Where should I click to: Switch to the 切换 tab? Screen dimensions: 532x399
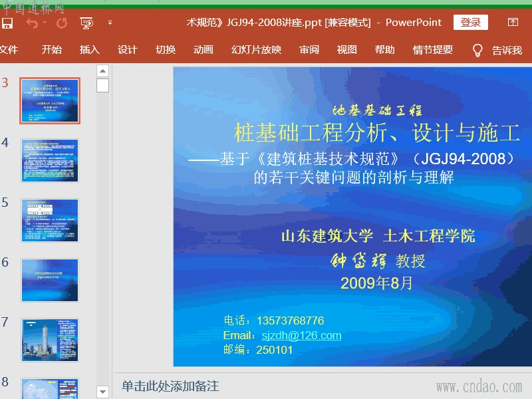(166, 50)
